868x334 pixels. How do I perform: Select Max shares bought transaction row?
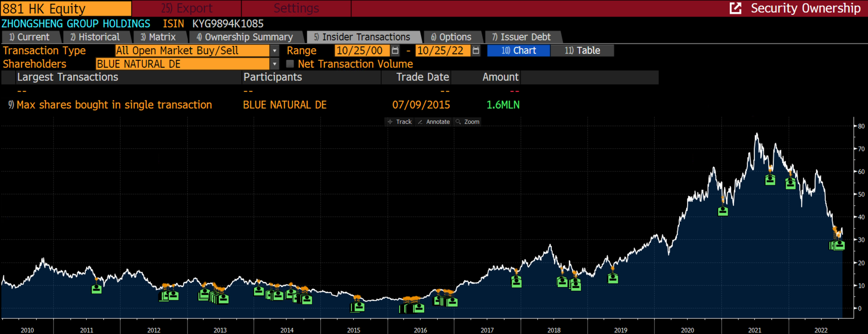tap(114, 105)
